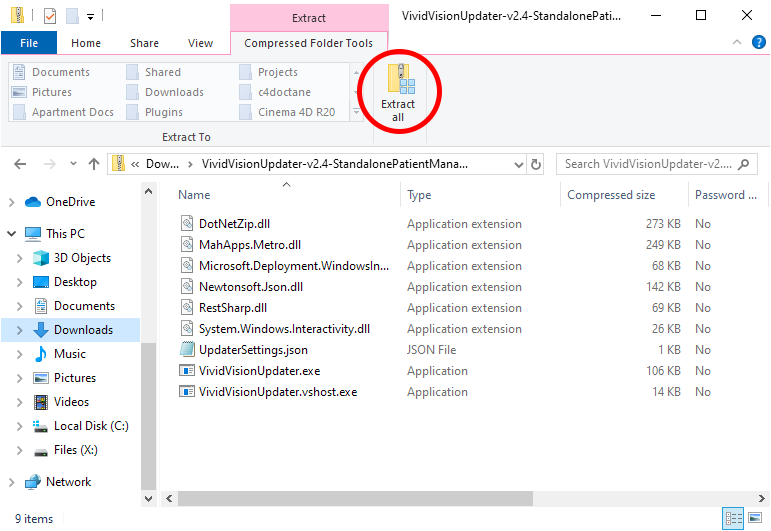Open Customize Quick Access Toolbar dropdown
771x531 pixels.
[x=90, y=17]
